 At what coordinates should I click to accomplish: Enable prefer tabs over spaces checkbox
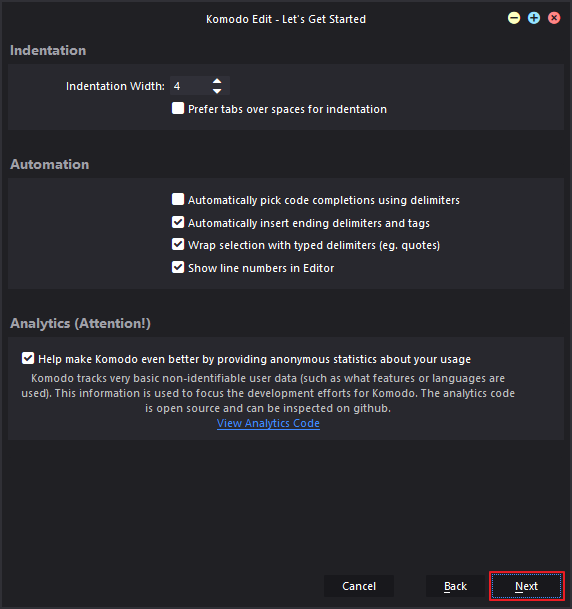pyautogui.click(x=178, y=108)
